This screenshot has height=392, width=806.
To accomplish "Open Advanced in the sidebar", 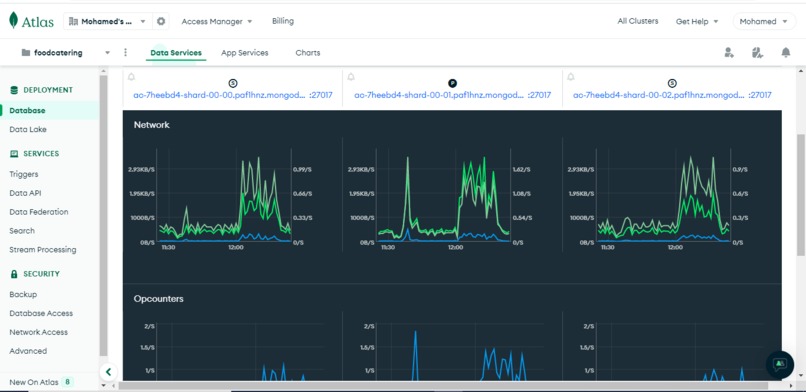I will pos(28,351).
